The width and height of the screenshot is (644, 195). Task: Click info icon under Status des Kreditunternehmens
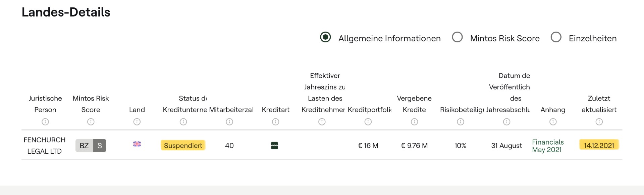183,122
